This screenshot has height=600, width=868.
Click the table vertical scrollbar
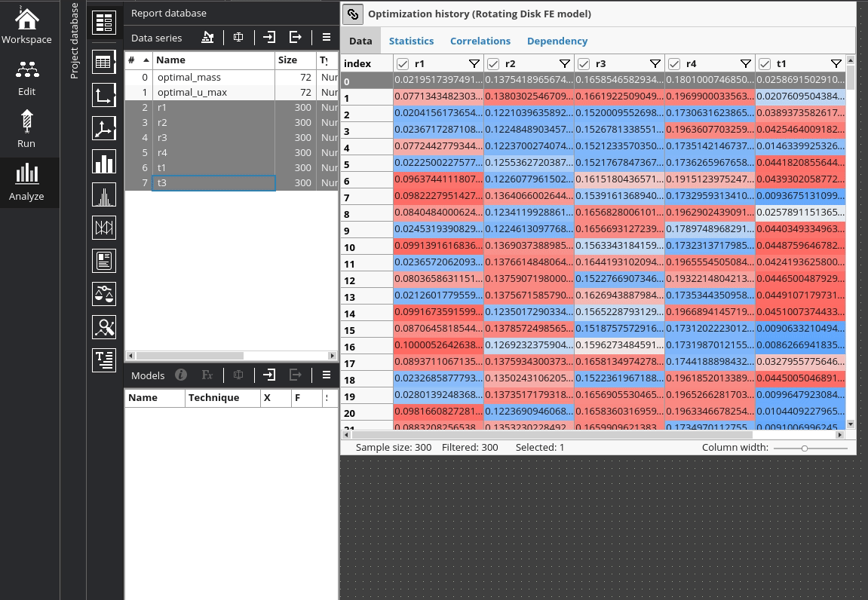click(851, 78)
